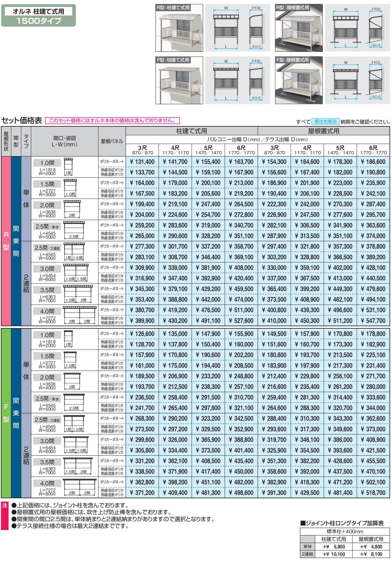Click the price ¥299,600
392x561 pixels.
142,440
